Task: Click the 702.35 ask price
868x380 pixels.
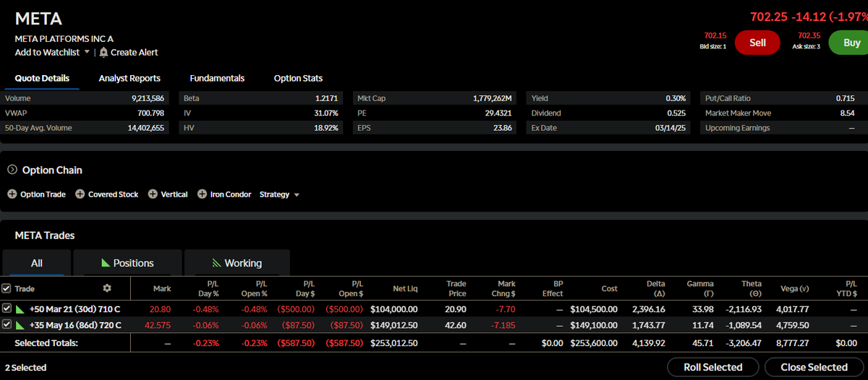Action: 809,35
